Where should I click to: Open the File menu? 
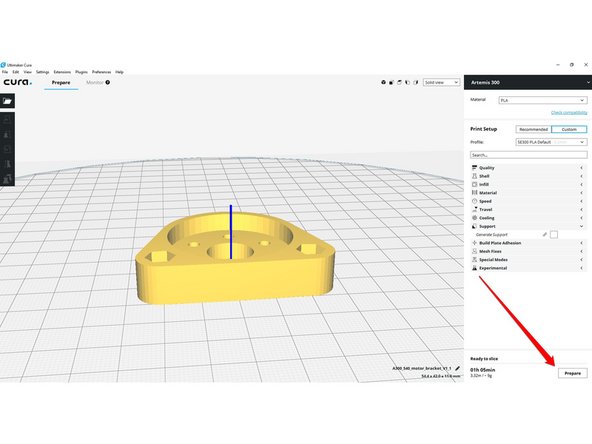click(x=5, y=72)
